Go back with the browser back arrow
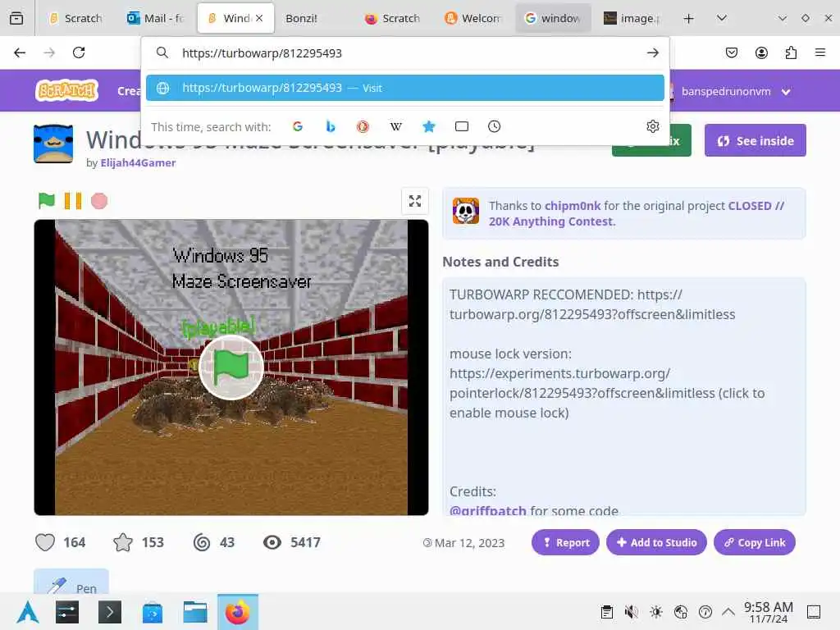The width and height of the screenshot is (840, 630). tap(20, 52)
